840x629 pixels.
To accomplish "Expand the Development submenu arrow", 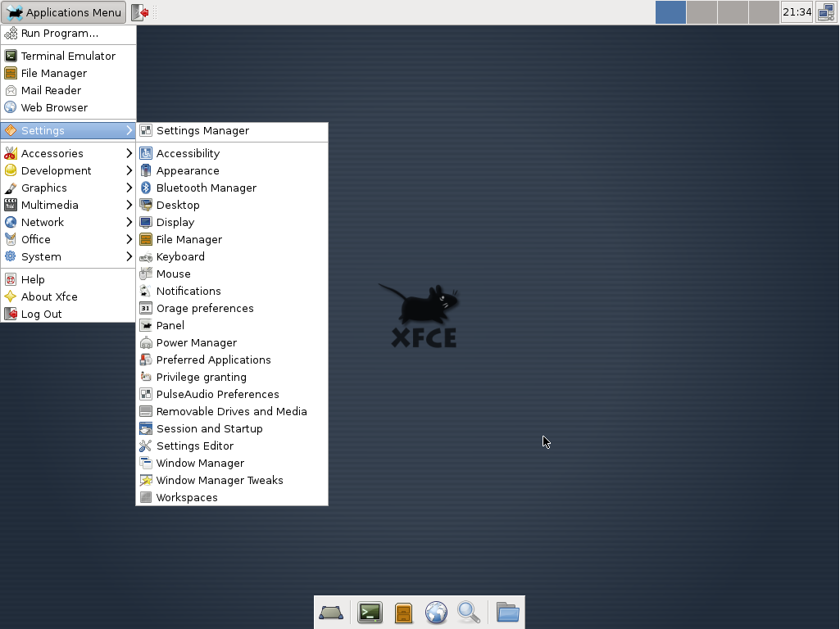I will (129, 171).
